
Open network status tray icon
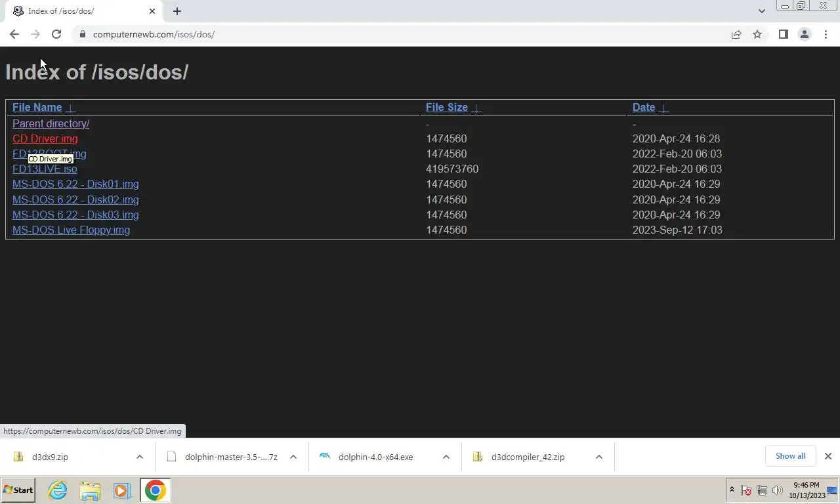tap(762, 490)
